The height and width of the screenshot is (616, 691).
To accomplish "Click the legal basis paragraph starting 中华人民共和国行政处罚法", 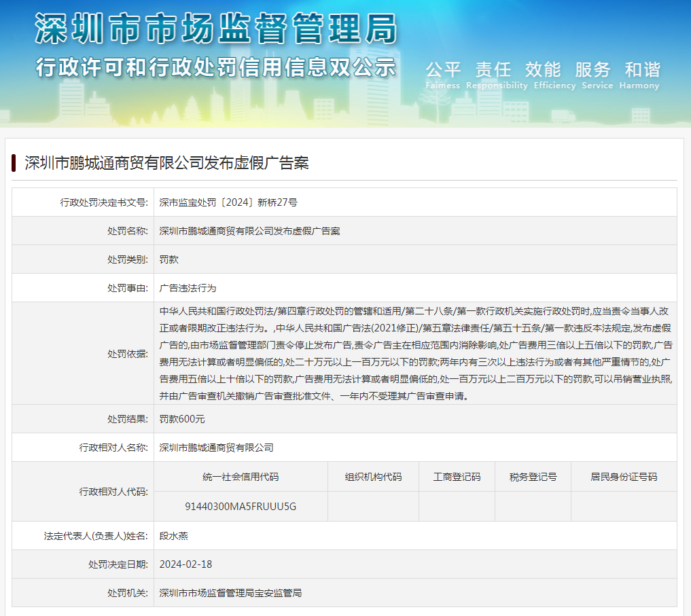I will click(416, 354).
